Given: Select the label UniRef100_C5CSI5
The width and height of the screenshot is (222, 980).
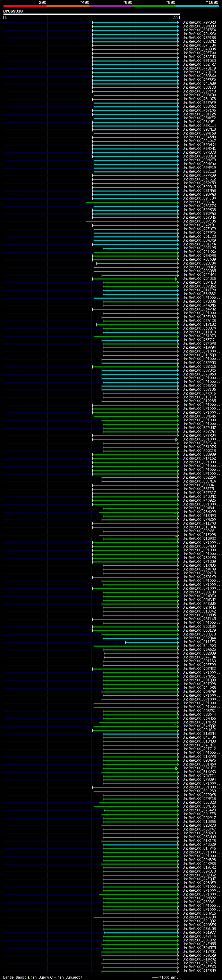Looking at the screenshot, I should point(199,963).
